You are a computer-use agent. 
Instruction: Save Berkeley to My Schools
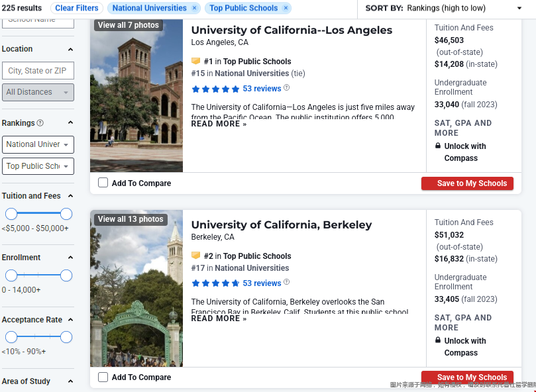[x=467, y=377]
